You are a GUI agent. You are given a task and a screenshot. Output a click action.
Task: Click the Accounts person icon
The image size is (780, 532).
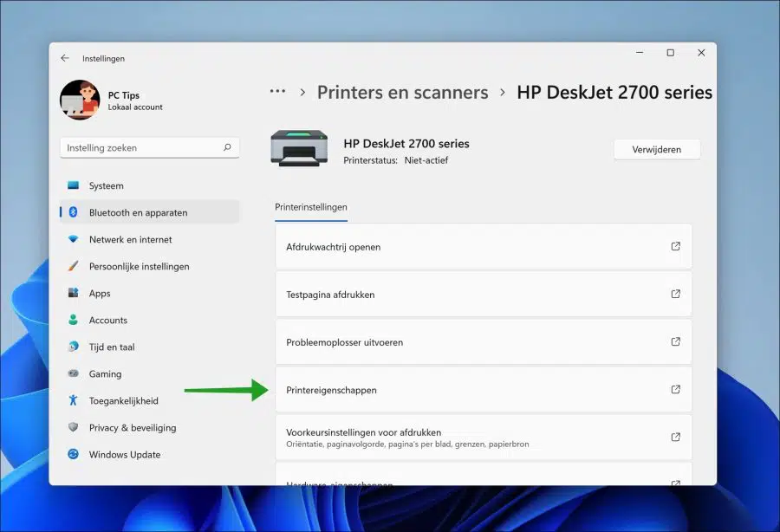(73, 320)
